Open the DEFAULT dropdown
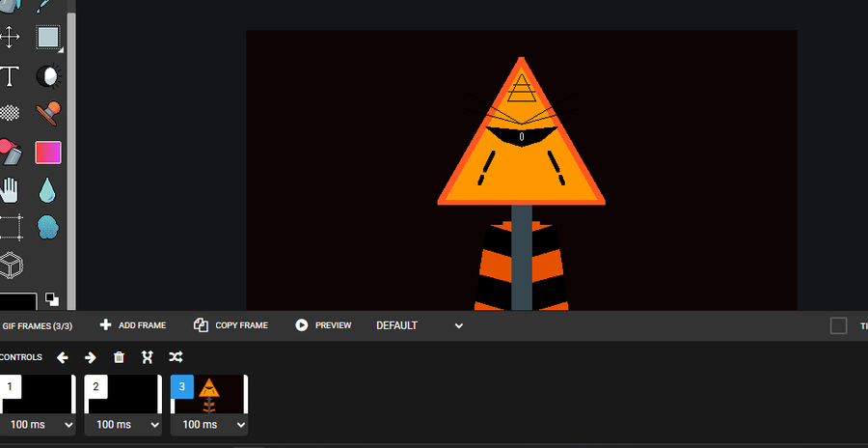 pos(420,325)
